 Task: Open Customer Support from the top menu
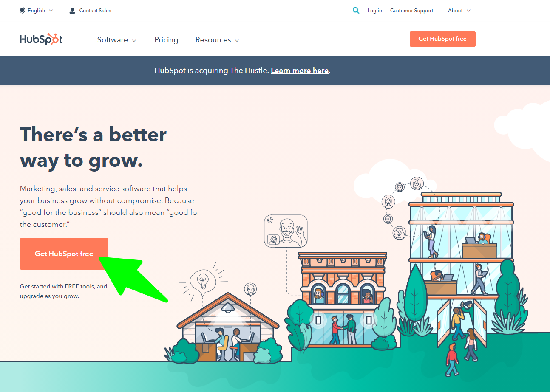point(411,11)
